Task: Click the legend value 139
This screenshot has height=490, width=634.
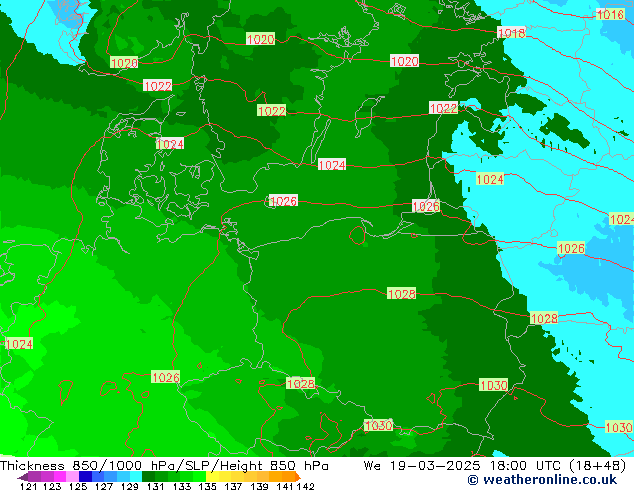Action: 259,486
